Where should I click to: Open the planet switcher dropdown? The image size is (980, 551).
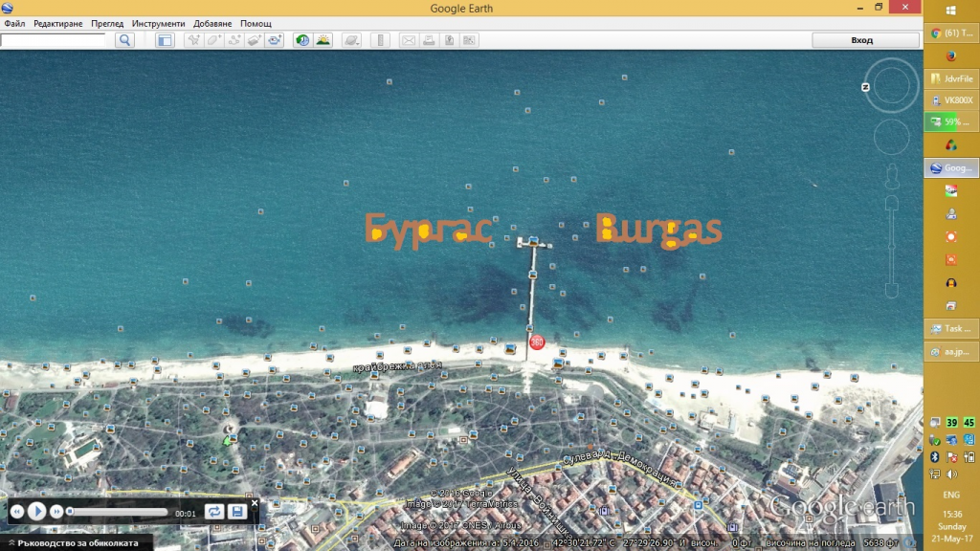(352, 40)
